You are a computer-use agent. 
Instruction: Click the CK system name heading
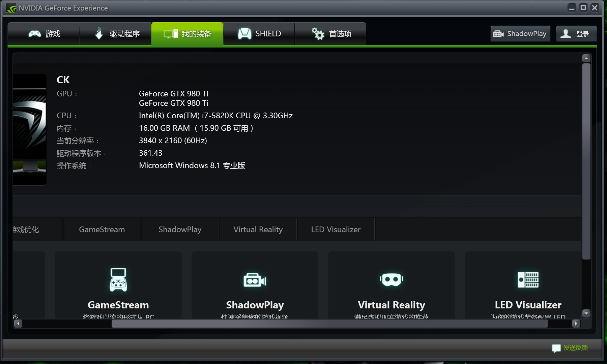[x=63, y=80]
